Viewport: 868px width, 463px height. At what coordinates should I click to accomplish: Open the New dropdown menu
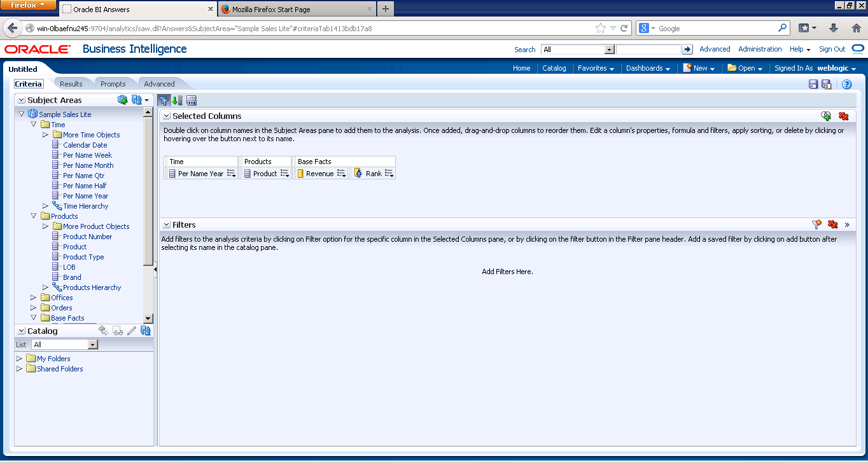pos(698,68)
